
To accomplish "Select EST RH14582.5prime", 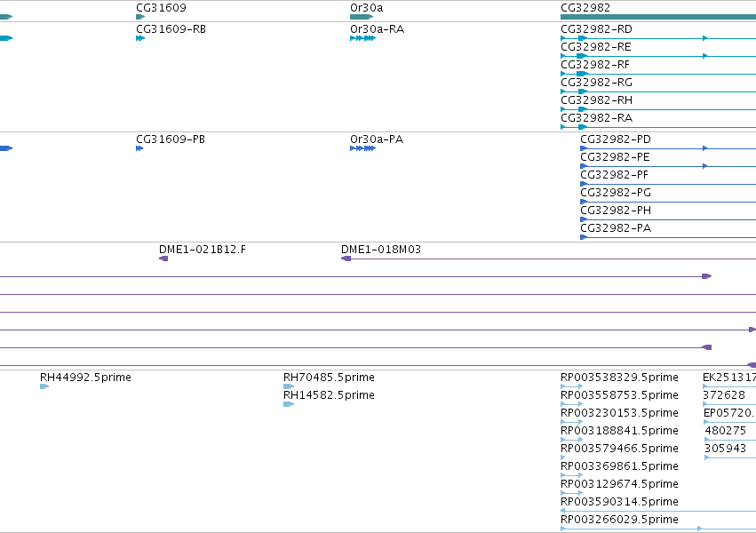I will pyautogui.click(x=329, y=395).
